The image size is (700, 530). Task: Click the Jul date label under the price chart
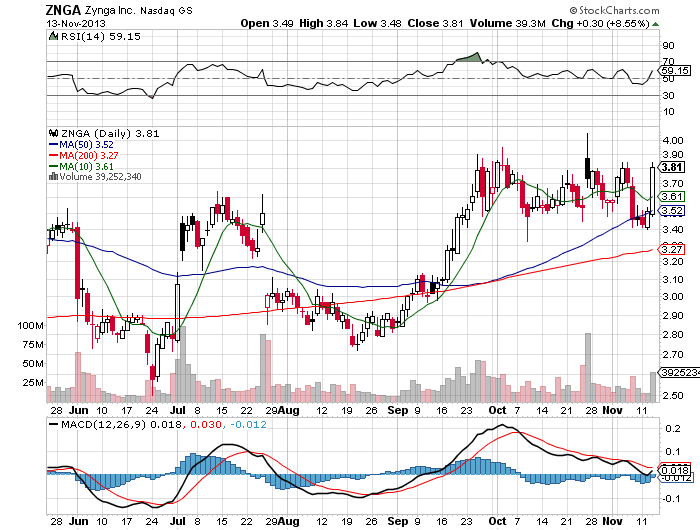(178, 410)
